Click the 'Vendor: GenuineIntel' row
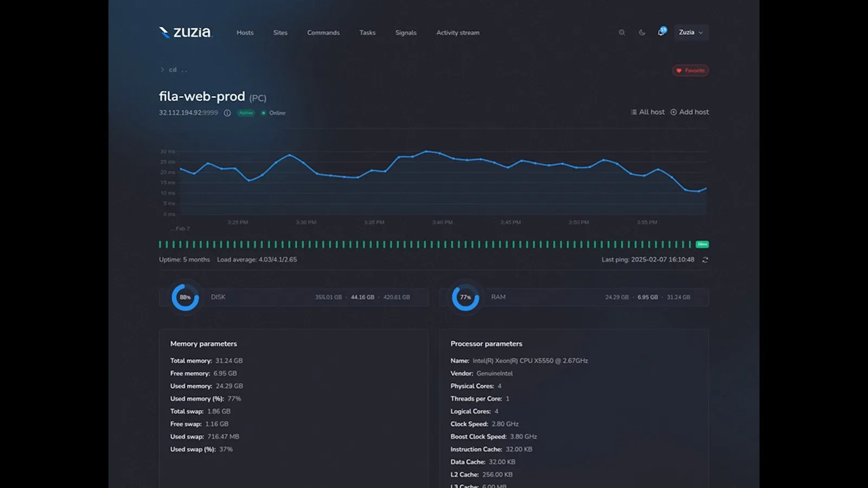The width and height of the screenshot is (868, 488). click(482, 373)
